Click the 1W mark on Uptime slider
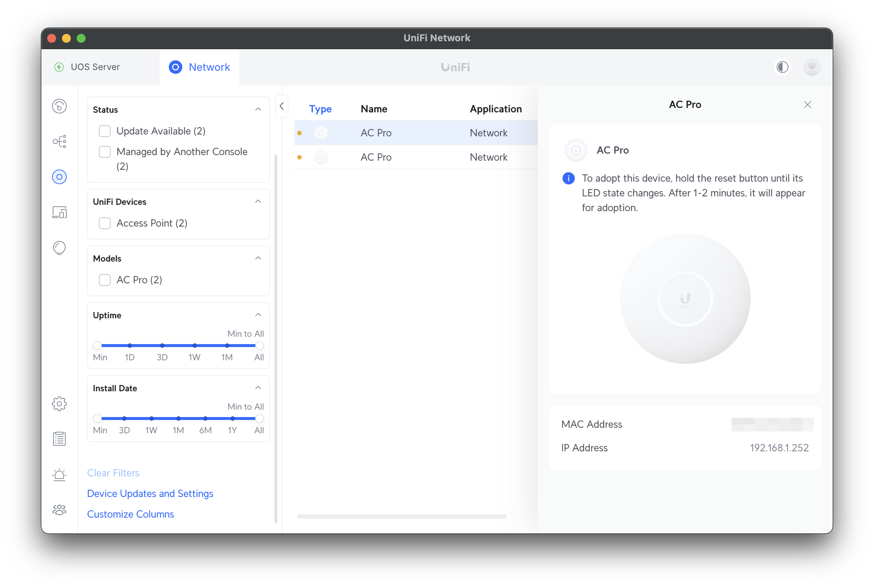Image resolution: width=874 pixels, height=588 pixels. point(194,345)
